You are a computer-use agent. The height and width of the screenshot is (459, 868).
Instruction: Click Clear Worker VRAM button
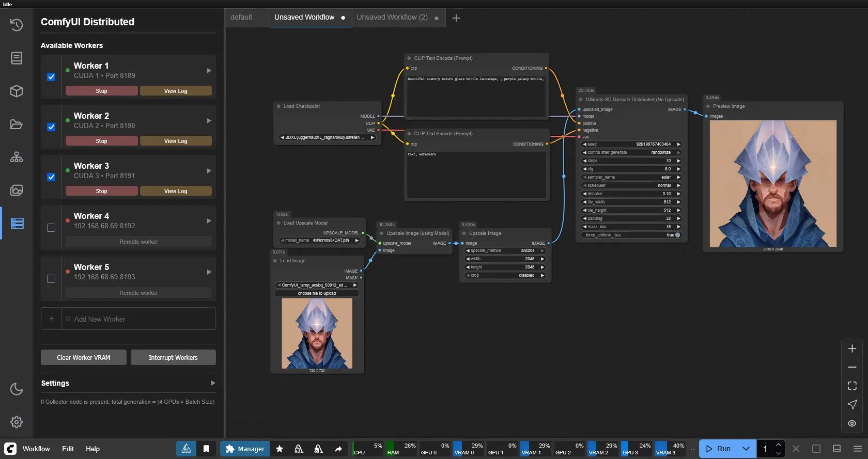(x=84, y=357)
